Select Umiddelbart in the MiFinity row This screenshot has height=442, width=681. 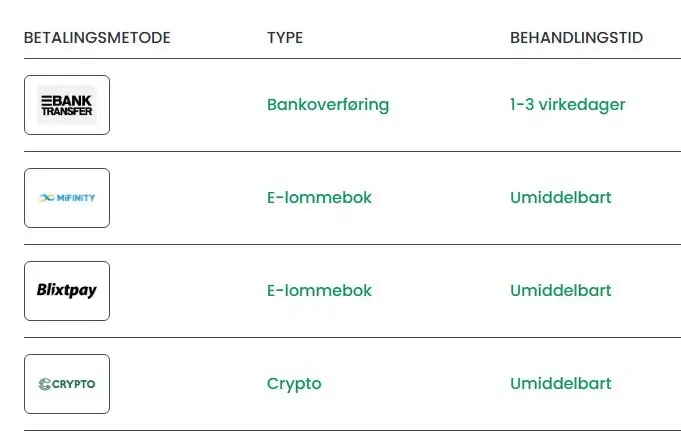pyautogui.click(x=561, y=198)
